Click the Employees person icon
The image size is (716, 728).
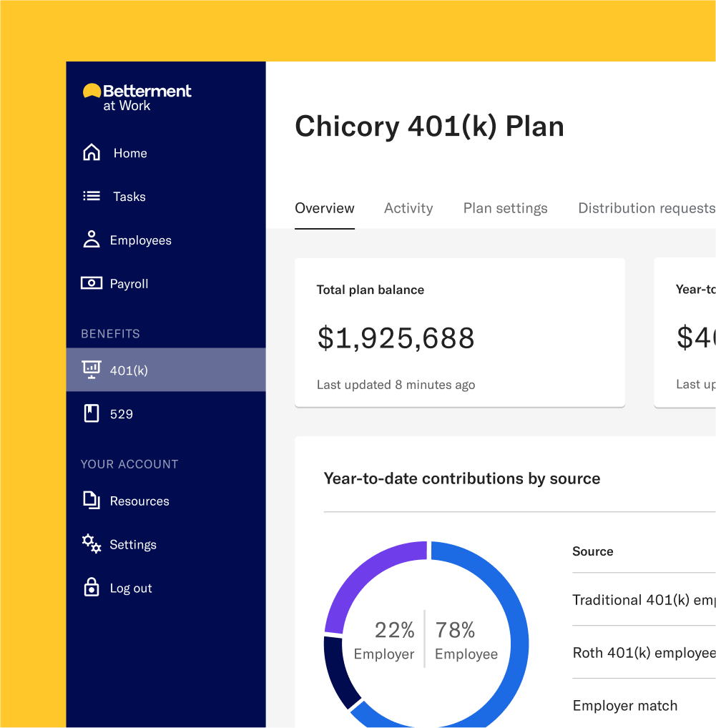[x=91, y=240]
